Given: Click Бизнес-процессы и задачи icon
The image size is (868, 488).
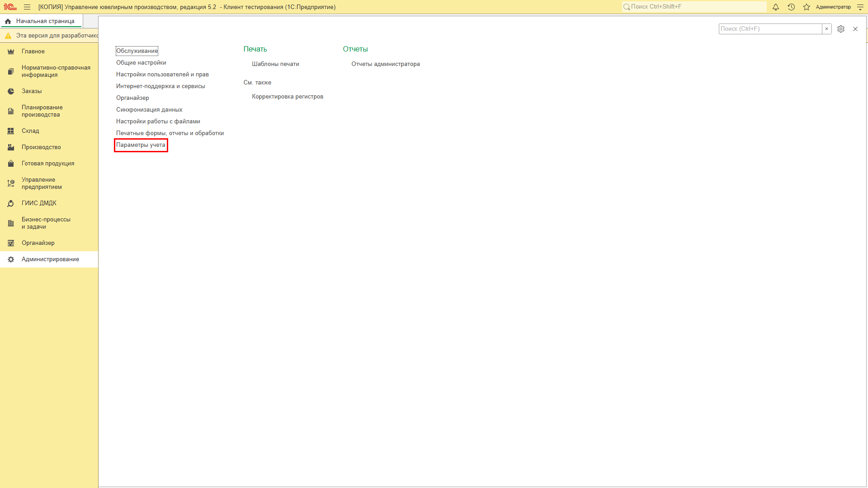Looking at the screenshot, I should [x=11, y=223].
